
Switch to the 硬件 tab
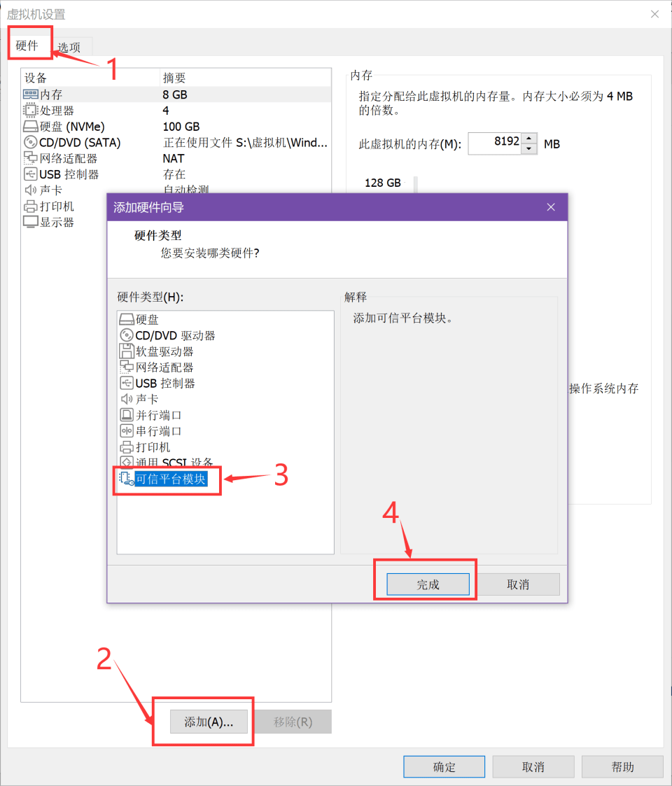click(x=27, y=45)
